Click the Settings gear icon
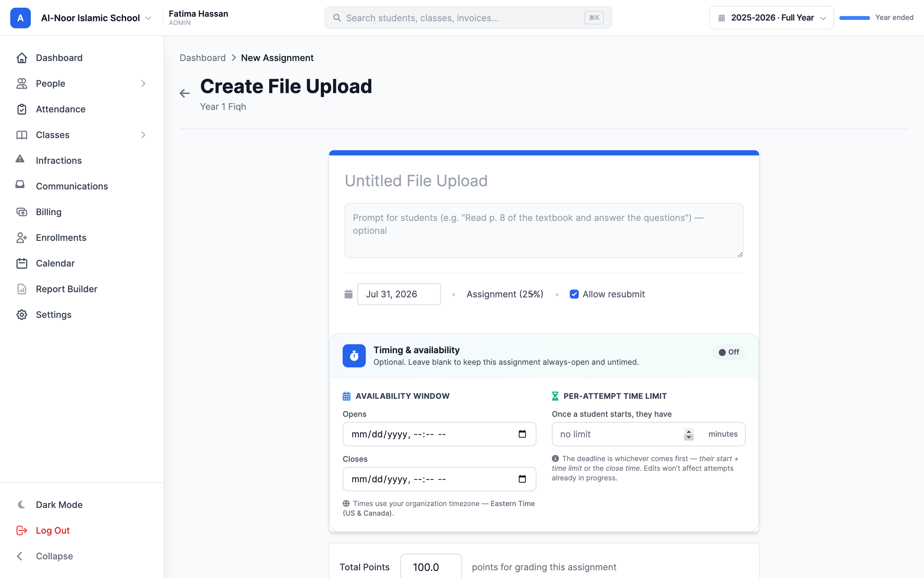Screen dimensions: 924x578 [22, 315]
